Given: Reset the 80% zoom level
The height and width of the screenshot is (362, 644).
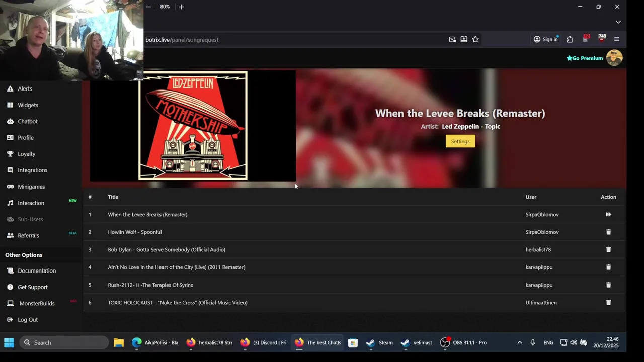Looking at the screenshot, I should (165, 7).
